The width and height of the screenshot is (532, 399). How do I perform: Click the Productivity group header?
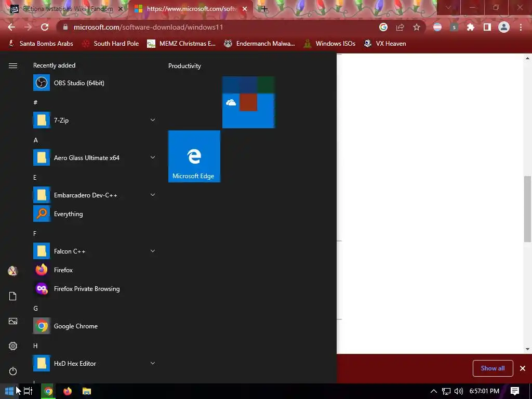pos(184,66)
